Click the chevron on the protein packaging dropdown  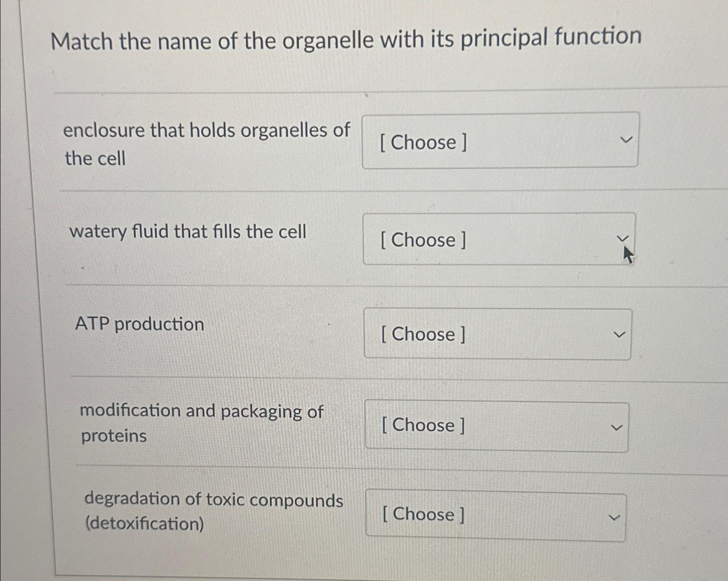pyautogui.click(x=617, y=427)
